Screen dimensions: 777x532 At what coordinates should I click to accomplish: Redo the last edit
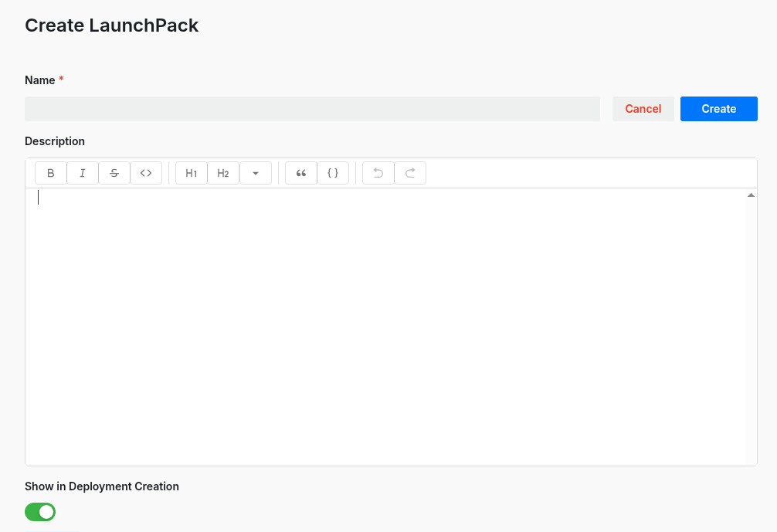coord(410,172)
